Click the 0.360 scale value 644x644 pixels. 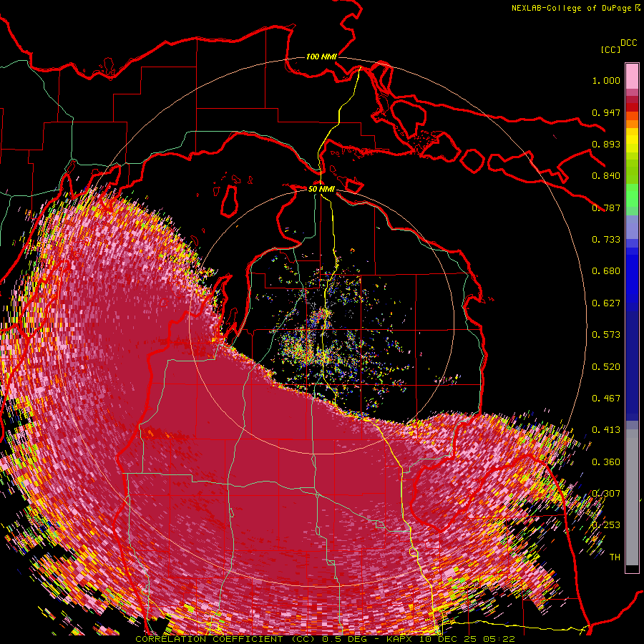(x=606, y=462)
